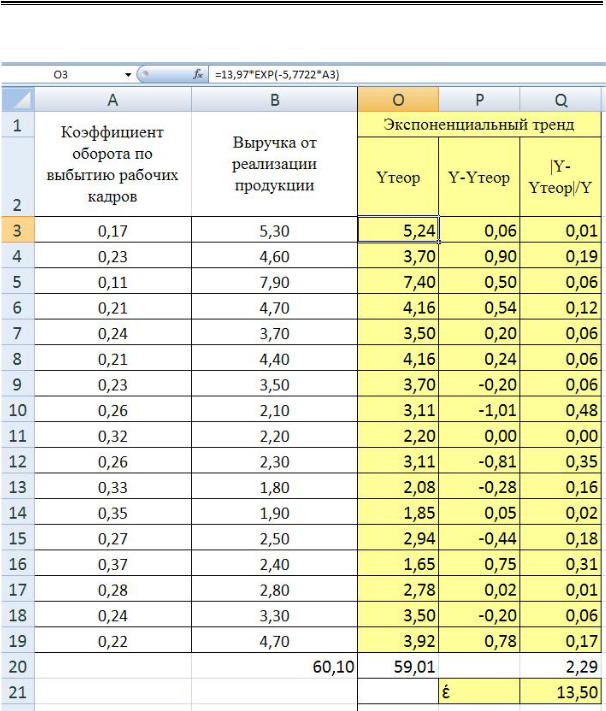Select cell B18 with value 3,30
The image size is (606, 711).
(x=274, y=615)
